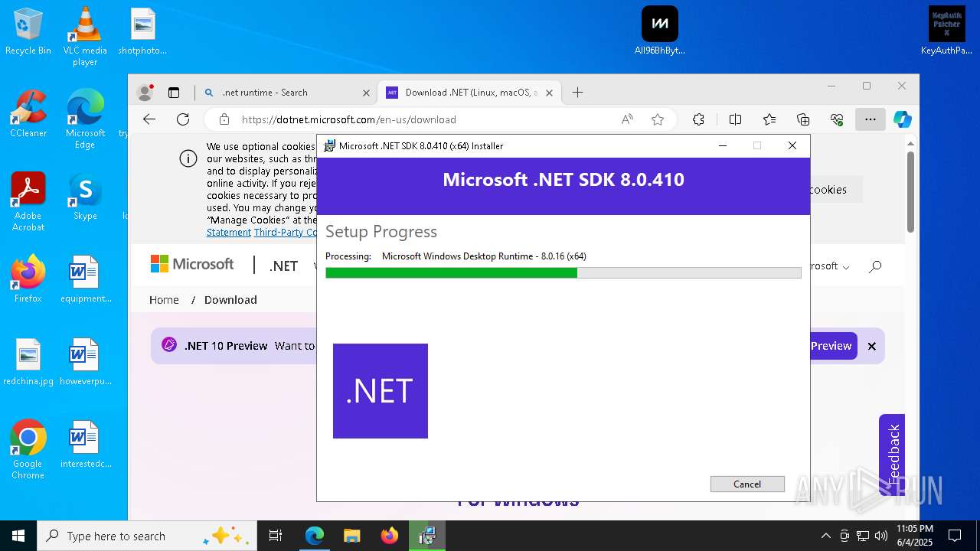Screen dimensions: 980x551
Task: Open Home breadcrumb link
Action: click(164, 300)
